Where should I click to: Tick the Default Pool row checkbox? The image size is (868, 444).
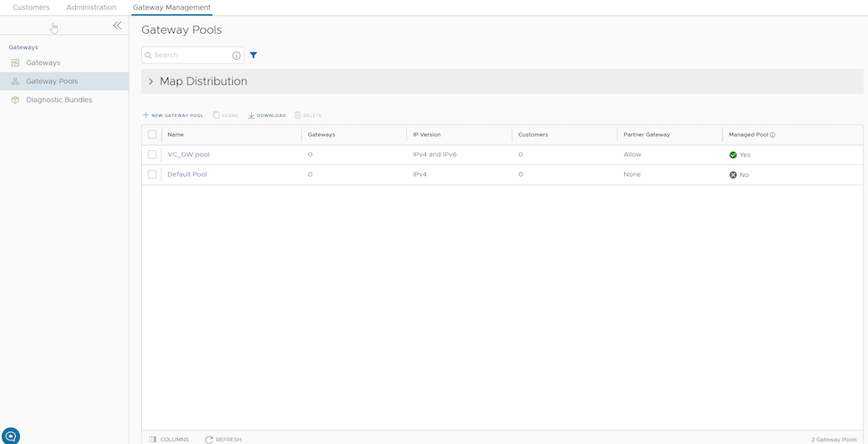point(153,174)
